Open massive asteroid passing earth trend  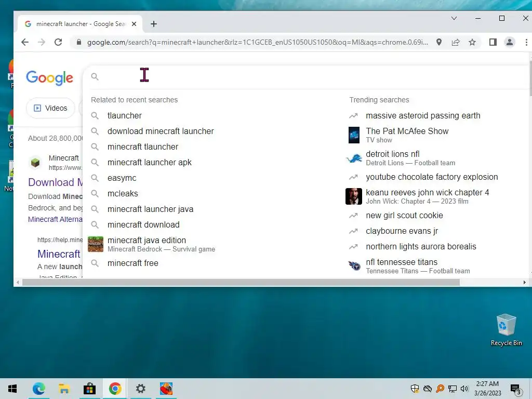(x=423, y=116)
